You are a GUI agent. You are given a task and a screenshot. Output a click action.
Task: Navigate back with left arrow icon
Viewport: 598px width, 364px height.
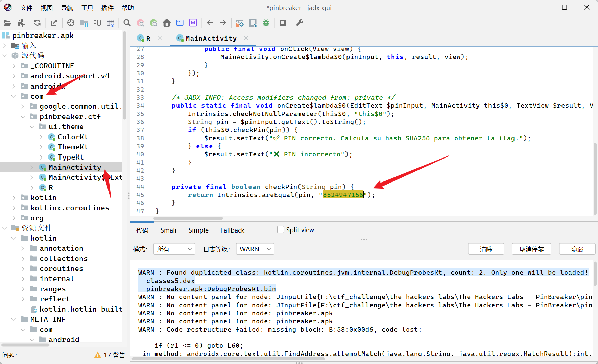[x=210, y=23]
